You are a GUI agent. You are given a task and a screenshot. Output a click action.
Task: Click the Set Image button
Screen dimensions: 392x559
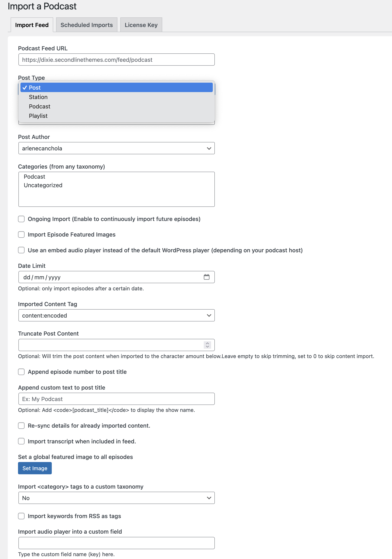(x=35, y=468)
